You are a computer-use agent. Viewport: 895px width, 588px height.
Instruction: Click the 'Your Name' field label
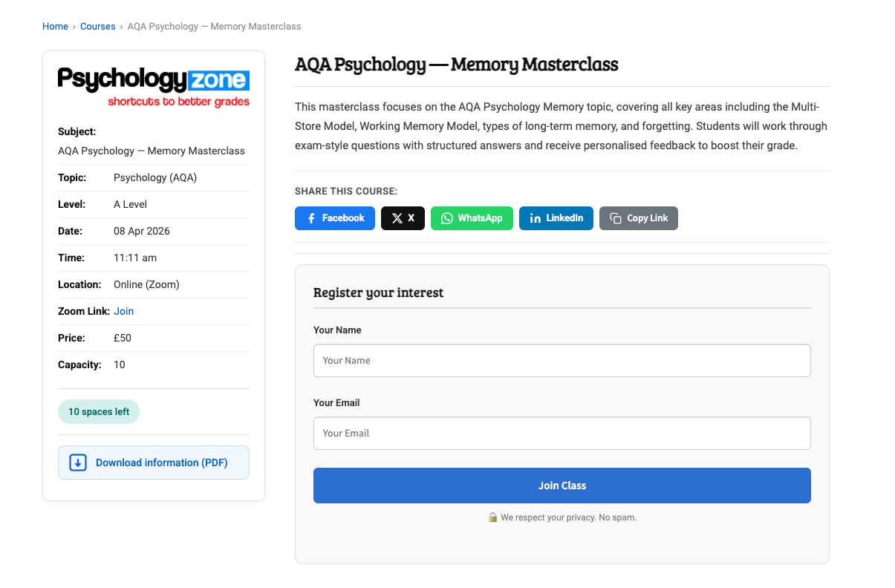pyautogui.click(x=337, y=330)
